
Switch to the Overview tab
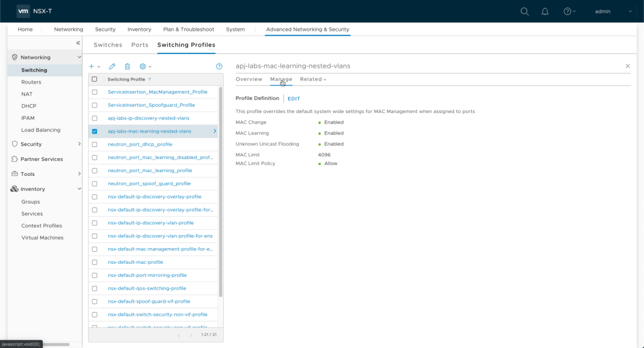coord(248,79)
